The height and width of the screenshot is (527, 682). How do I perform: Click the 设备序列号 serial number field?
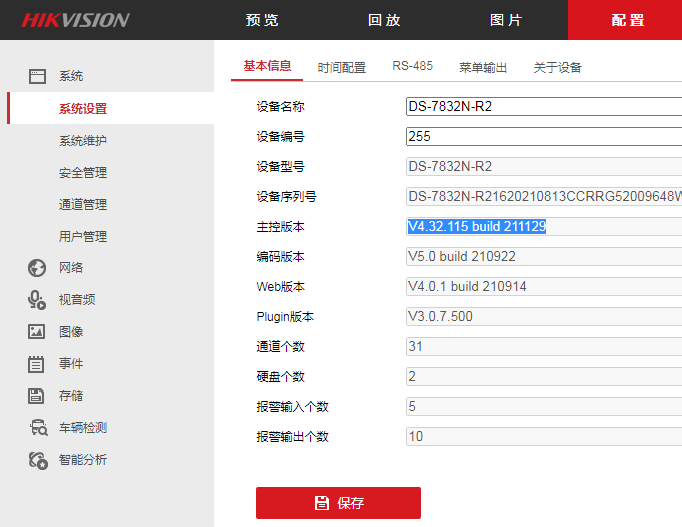(x=544, y=197)
